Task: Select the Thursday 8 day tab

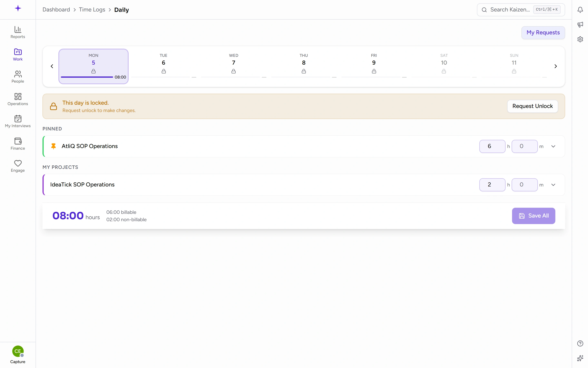Action: [303, 66]
